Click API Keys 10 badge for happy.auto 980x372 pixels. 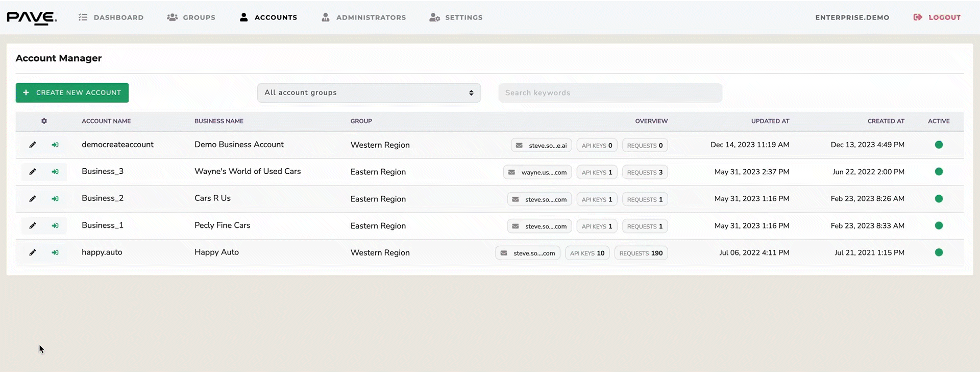[587, 253]
